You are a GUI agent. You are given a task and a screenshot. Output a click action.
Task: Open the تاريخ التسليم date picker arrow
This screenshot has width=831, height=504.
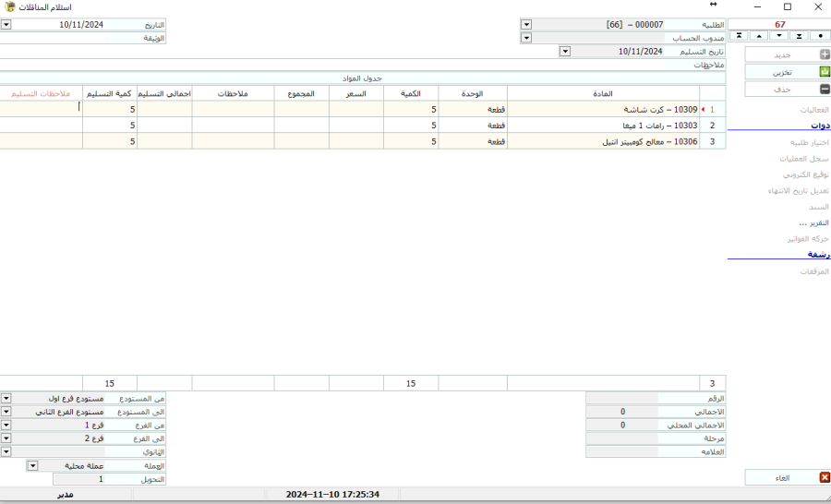click(x=565, y=52)
